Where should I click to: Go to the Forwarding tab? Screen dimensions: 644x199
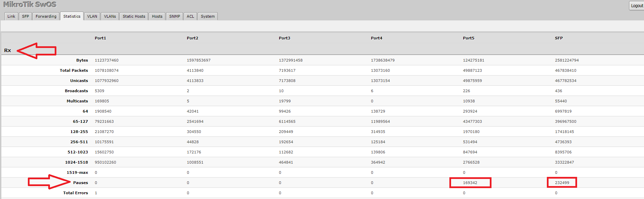(46, 16)
